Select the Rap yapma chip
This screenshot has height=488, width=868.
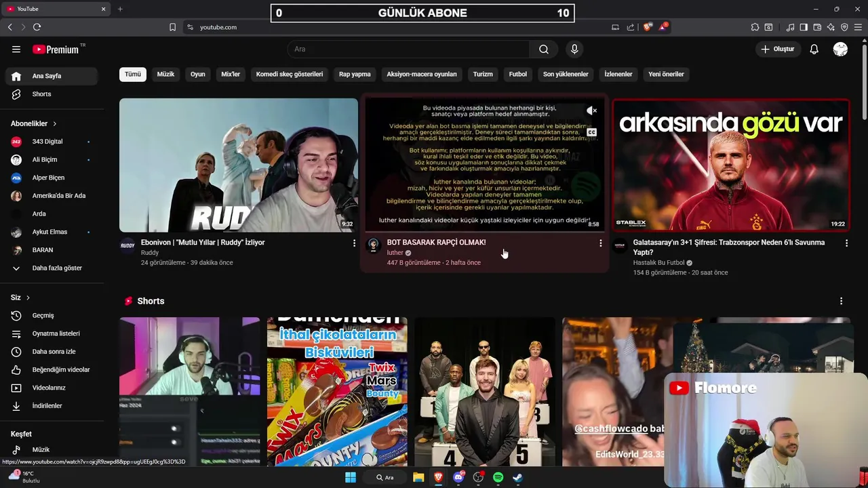tap(355, 74)
